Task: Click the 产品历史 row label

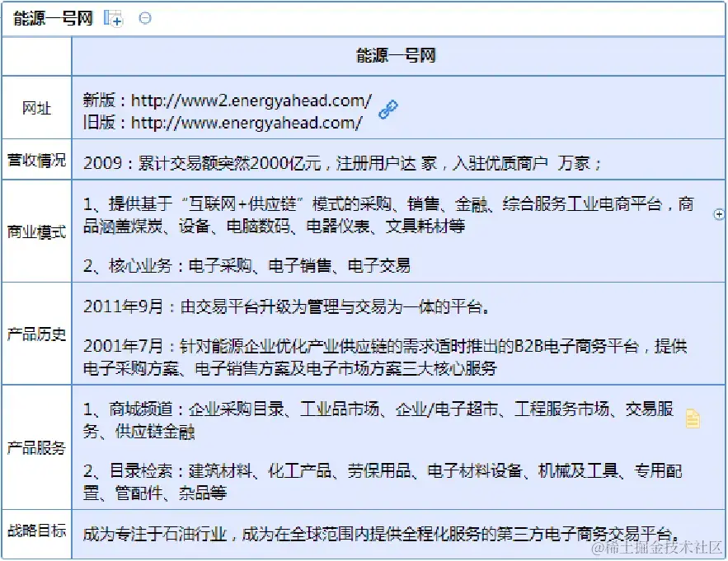Action: pyautogui.click(x=36, y=334)
